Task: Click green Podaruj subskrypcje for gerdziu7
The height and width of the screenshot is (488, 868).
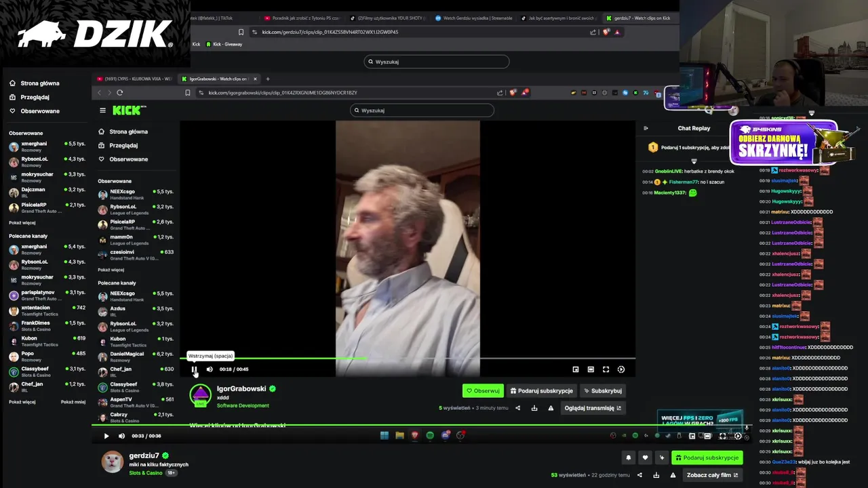Action: pos(707,457)
